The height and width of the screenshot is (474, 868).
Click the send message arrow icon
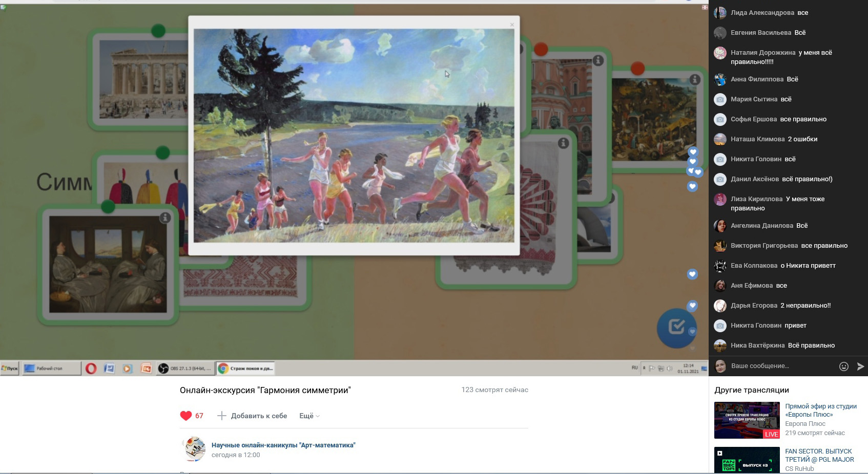coord(860,366)
